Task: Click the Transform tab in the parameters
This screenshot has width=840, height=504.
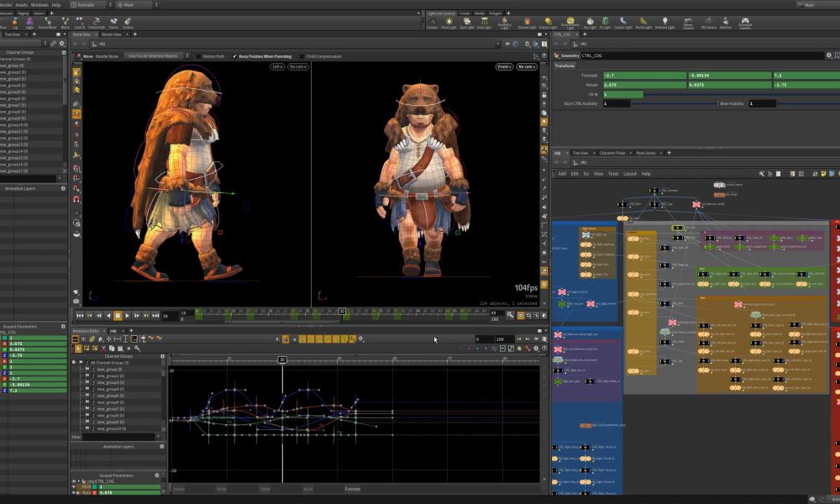Action: click(564, 66)
